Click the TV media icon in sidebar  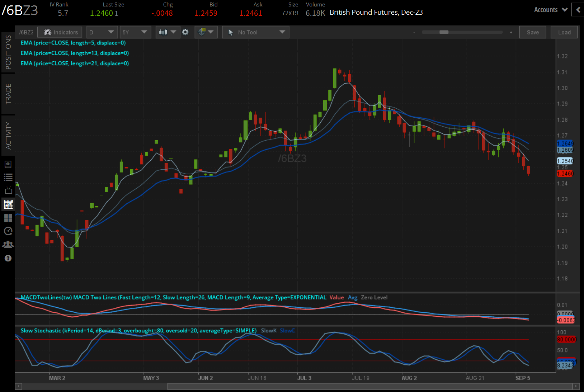(8, 191)
